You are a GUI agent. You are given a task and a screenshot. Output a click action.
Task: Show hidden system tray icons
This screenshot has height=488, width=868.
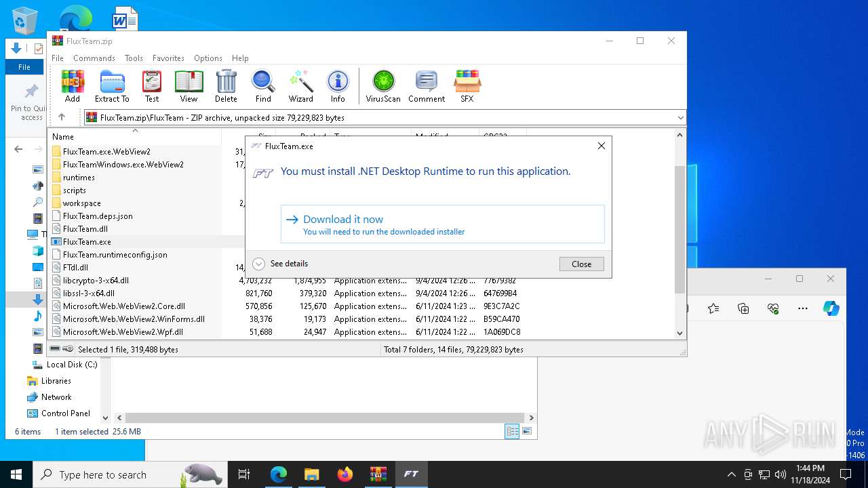(x=731, y=474)
